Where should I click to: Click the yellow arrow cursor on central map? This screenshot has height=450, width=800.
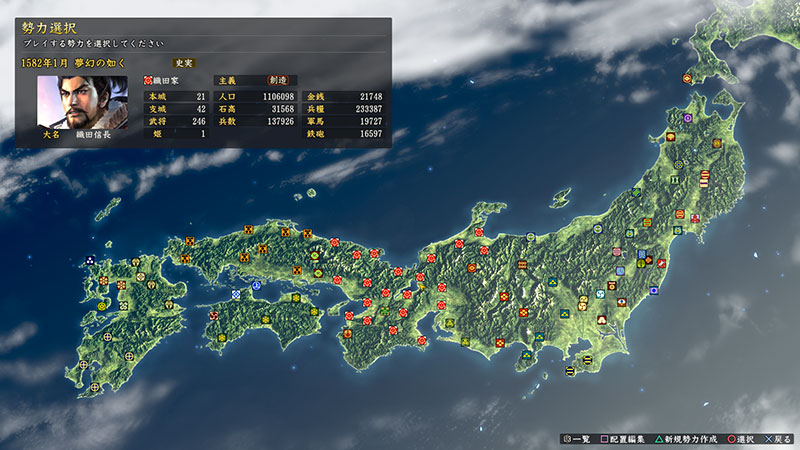point(424,287)
